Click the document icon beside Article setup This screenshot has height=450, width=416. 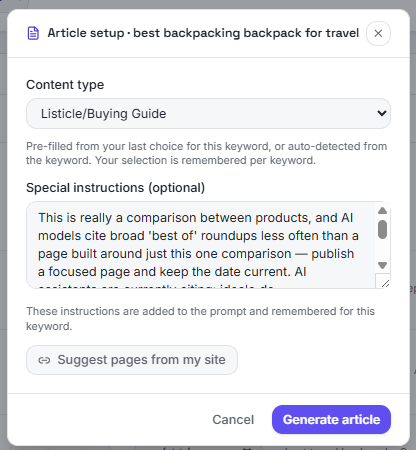click(x=33, y=33)
